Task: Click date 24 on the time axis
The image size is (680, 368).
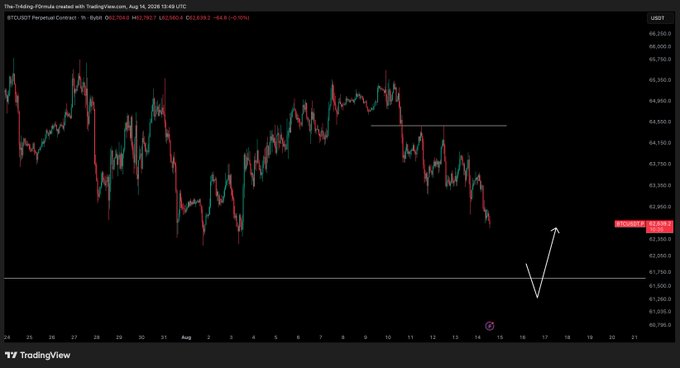Action: click(x=7, y=337)
